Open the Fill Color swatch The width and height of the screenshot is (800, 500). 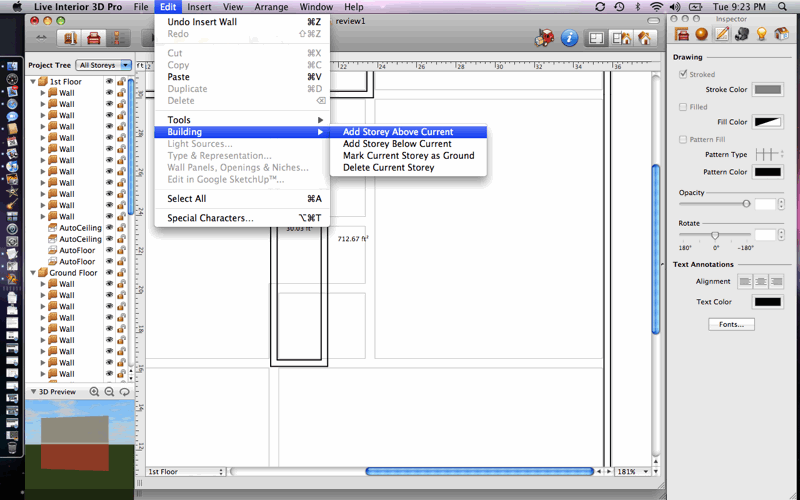pos(768,122)
